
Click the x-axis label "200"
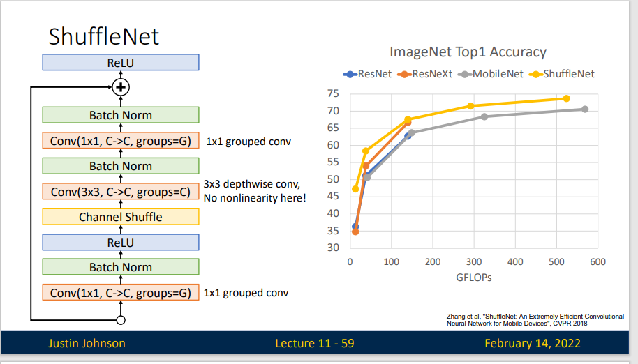click(433, 262)
